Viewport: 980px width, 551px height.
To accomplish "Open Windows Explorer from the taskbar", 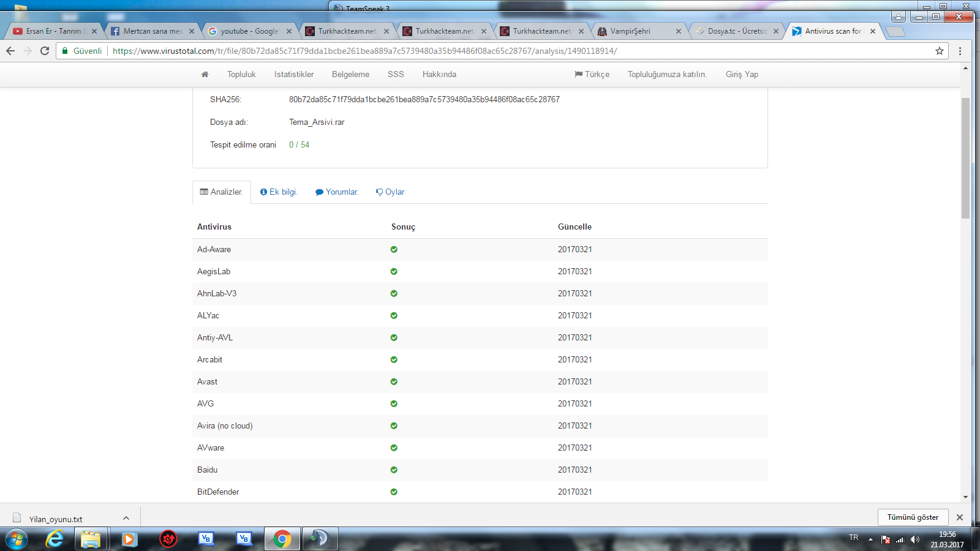I will [91, 539].
